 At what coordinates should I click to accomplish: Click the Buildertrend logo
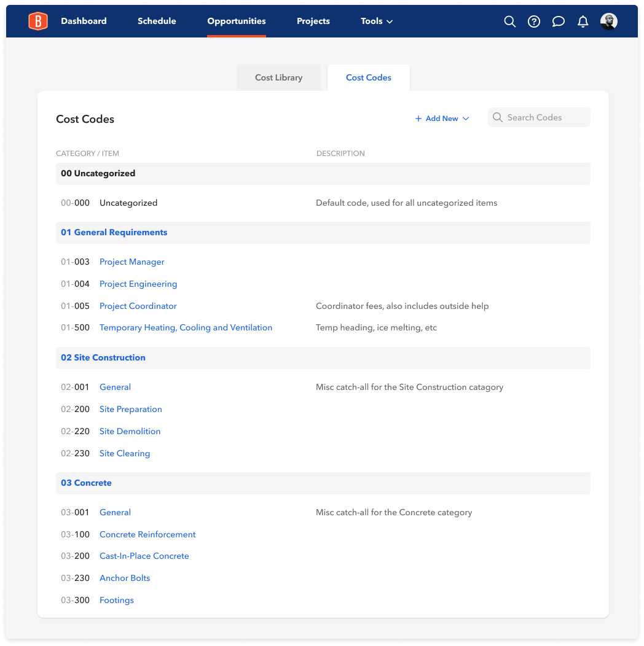tap(37, 20)
